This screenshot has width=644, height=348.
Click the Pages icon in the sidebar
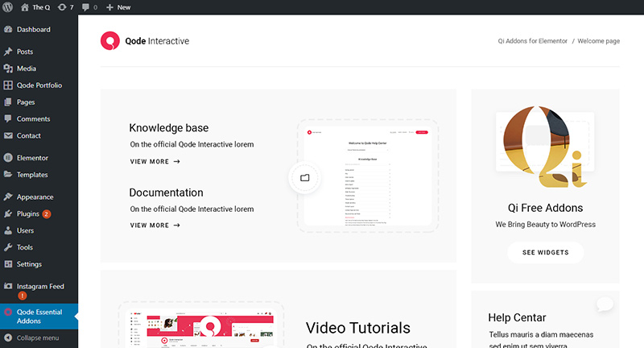(x=8, y=101)
